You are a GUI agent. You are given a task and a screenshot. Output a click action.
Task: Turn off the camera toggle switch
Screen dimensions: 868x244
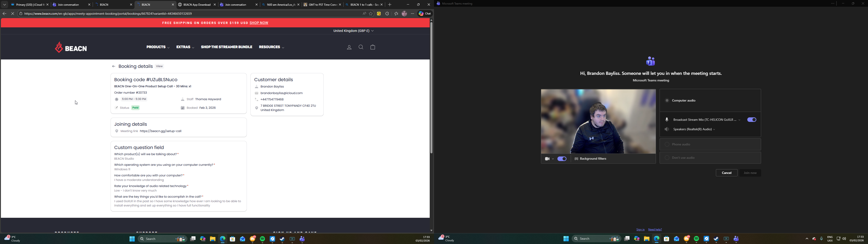coord(562,159)
